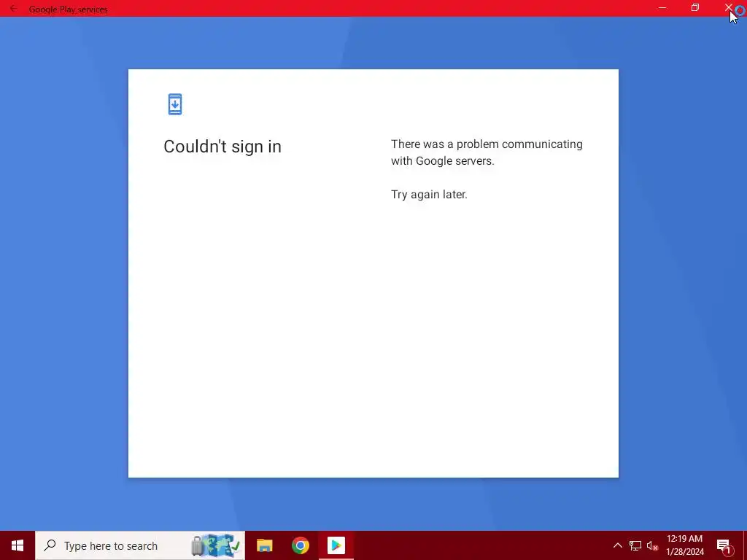This screenshot has height=560, width=747.
Task: Open the notification center icon
Action: click(x=724, y=545)
